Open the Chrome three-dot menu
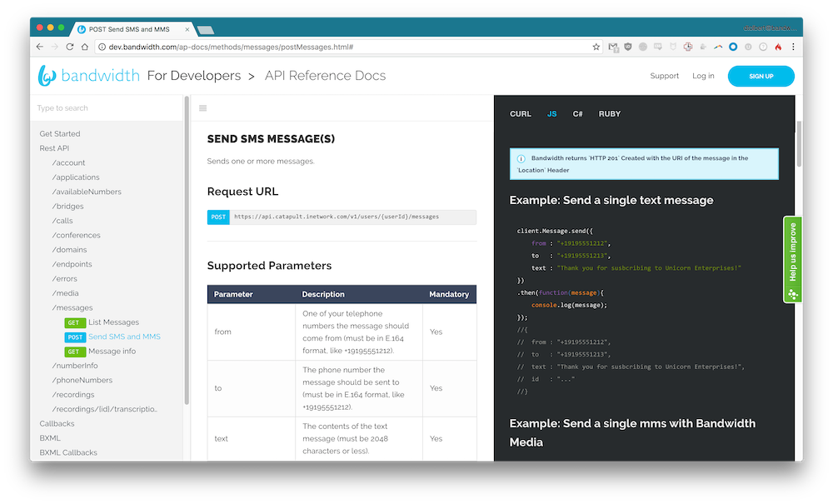 pos(793,47)
